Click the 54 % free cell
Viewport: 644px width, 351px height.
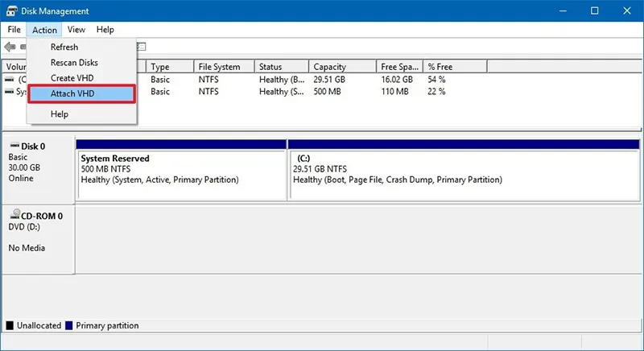tap(436, 79)
